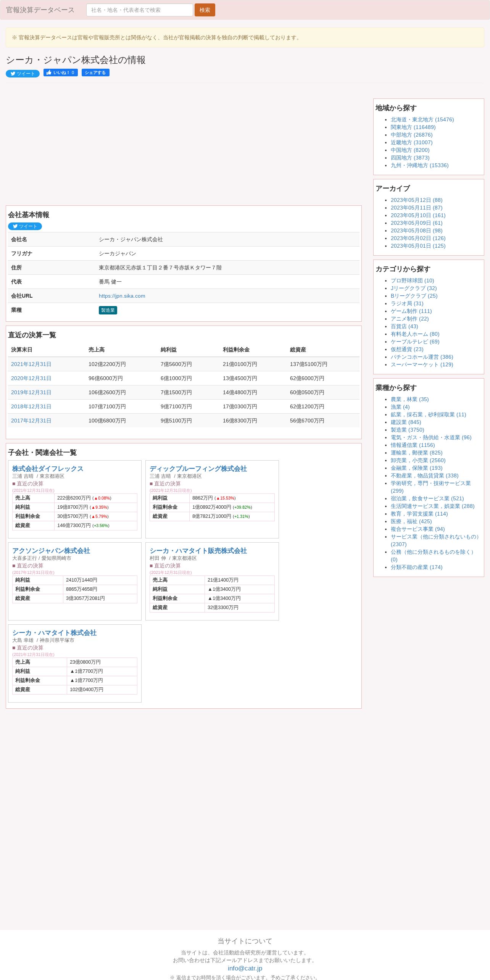The height and width of the screenshot is (980, 490).
Task: Select 関東地方 (116489) region
Action: [413, 127]
